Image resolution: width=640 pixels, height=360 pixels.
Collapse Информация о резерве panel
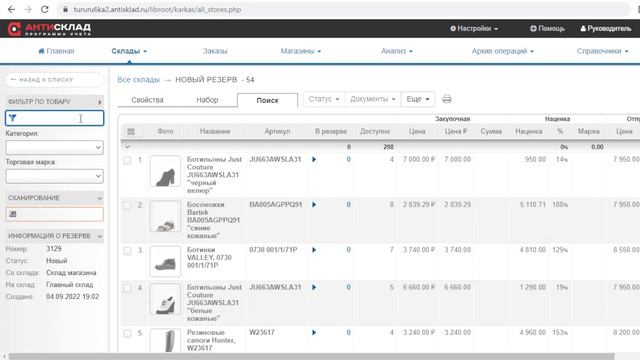(x=100, y=236)
